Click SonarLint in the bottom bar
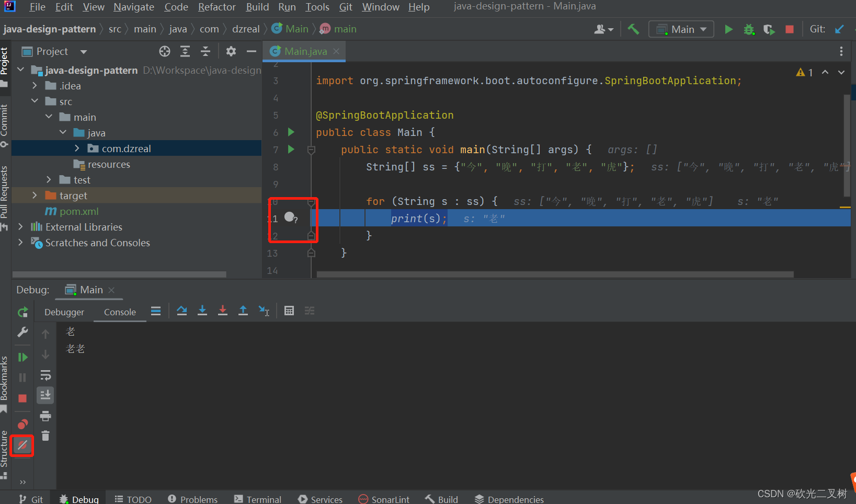This screenshot has width=856, height=504. (x=384, y=498)
